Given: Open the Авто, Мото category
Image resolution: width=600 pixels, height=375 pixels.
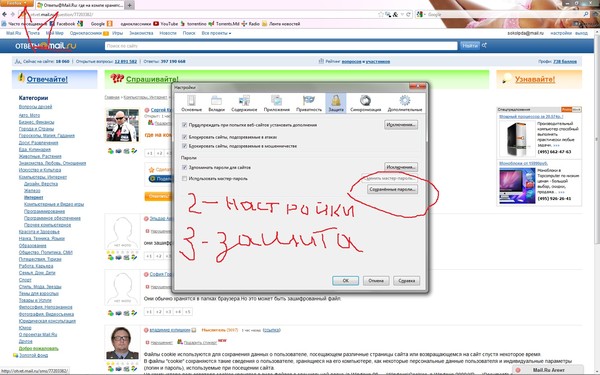Looking at the screenshot, I should [x=29, y=115].
